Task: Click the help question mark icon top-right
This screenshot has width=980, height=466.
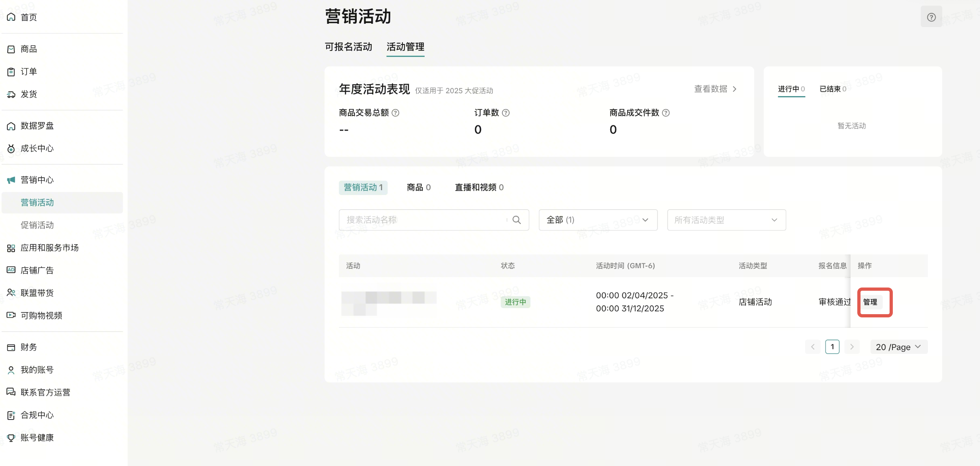Action: [931, 17]
